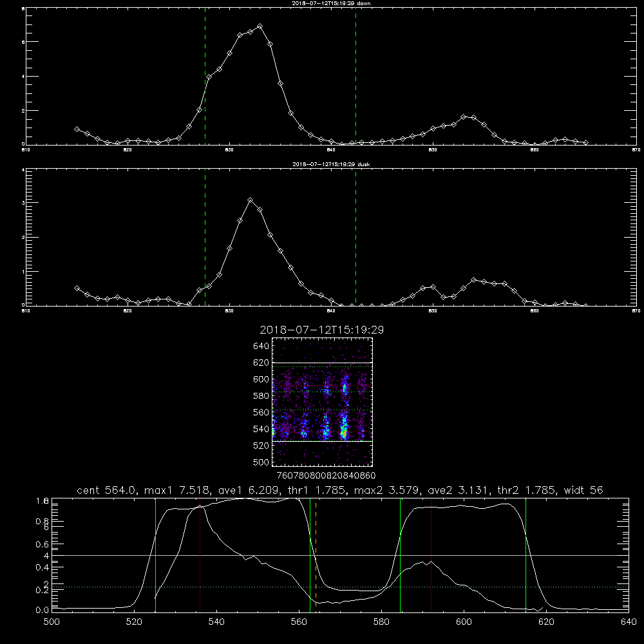Click the 'ave2 3.131' value
The image size is (644, 644).
(458, 490)
